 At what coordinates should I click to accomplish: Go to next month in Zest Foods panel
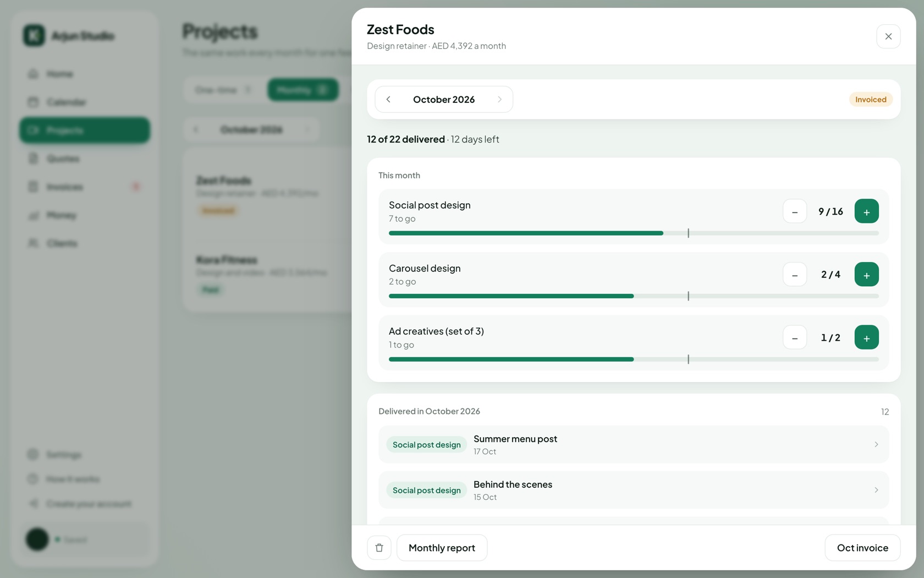(499, 100)
